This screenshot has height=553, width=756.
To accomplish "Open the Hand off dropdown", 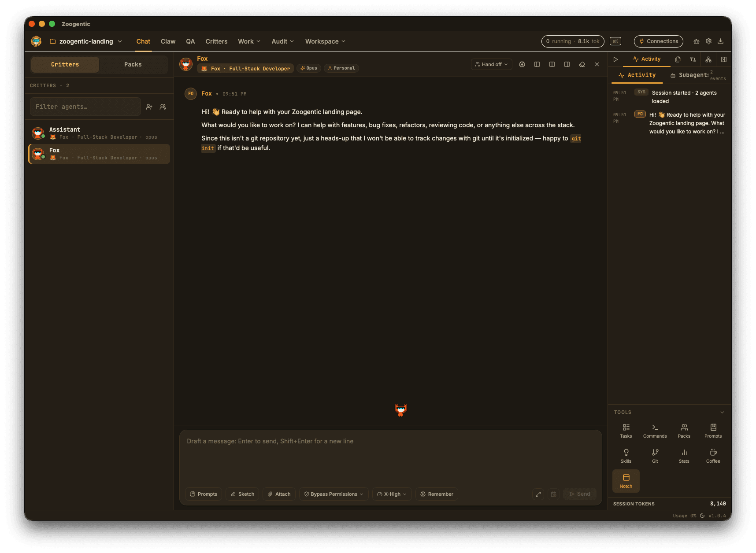I will coord(492,64).
